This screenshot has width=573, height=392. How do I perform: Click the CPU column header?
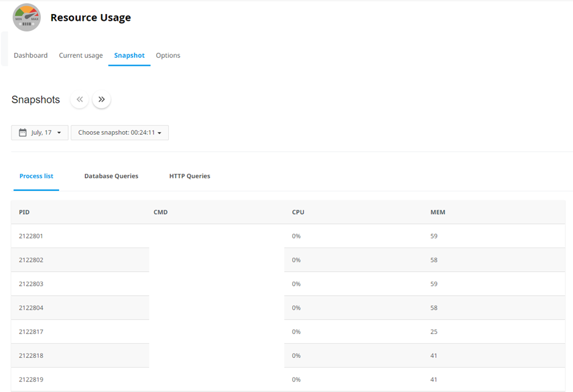298,212
